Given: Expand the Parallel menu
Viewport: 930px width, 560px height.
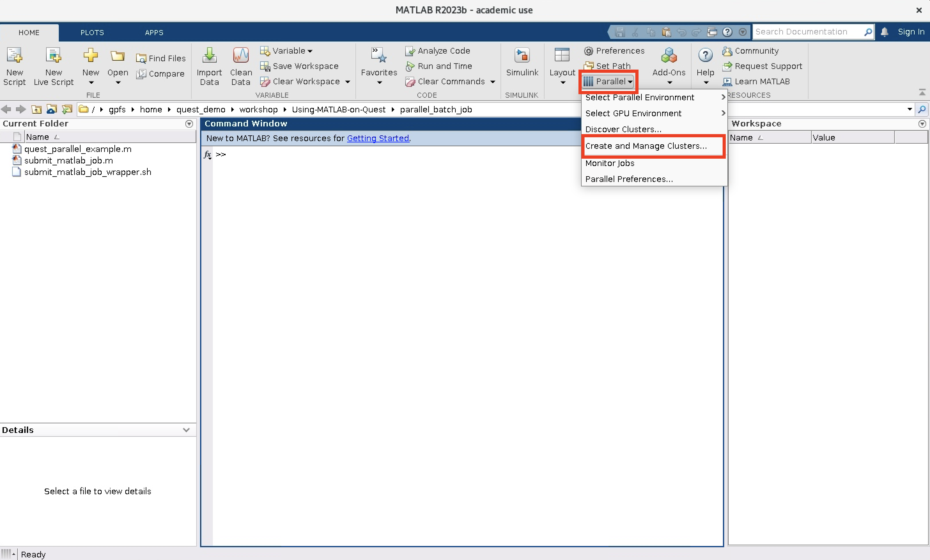Looking at the screenshot, I should pos(608,81).
